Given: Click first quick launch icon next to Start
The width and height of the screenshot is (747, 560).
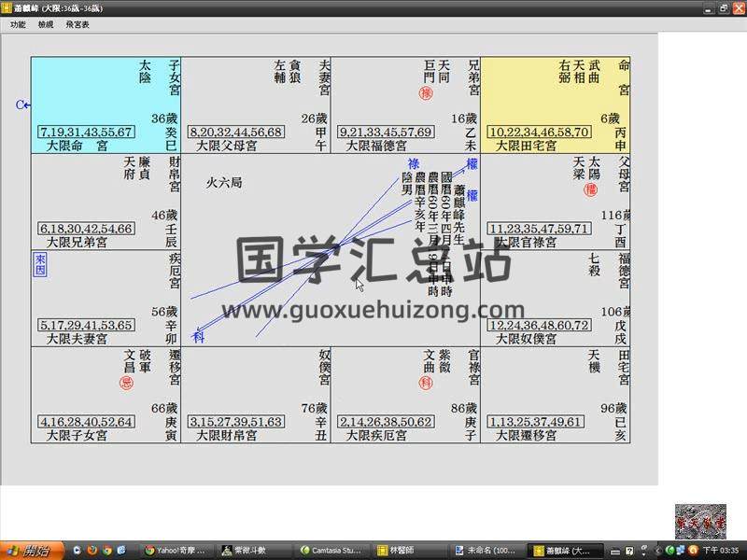Looking at the screenshot, I should pyautogui.click(x=78, y=551).
